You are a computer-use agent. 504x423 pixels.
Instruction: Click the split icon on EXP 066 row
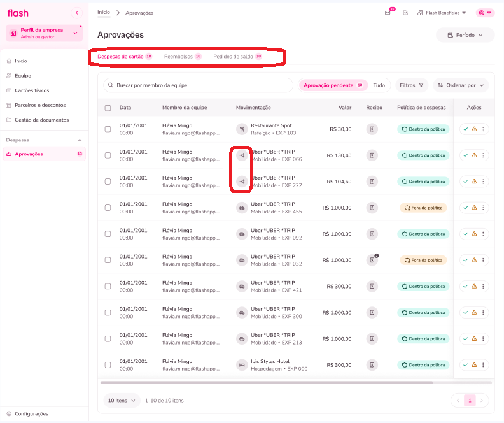pyautogui.click(x=242, y=155)
